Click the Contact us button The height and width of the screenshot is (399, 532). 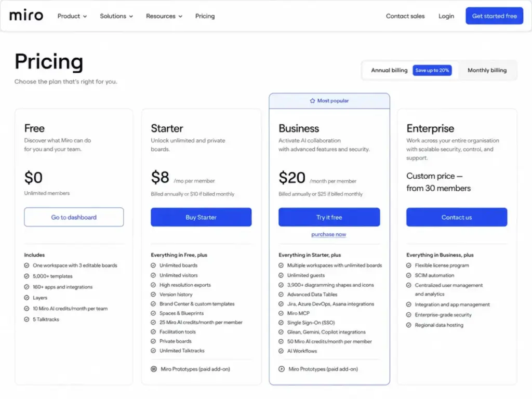pyautogui.click(x=457, y=217)
